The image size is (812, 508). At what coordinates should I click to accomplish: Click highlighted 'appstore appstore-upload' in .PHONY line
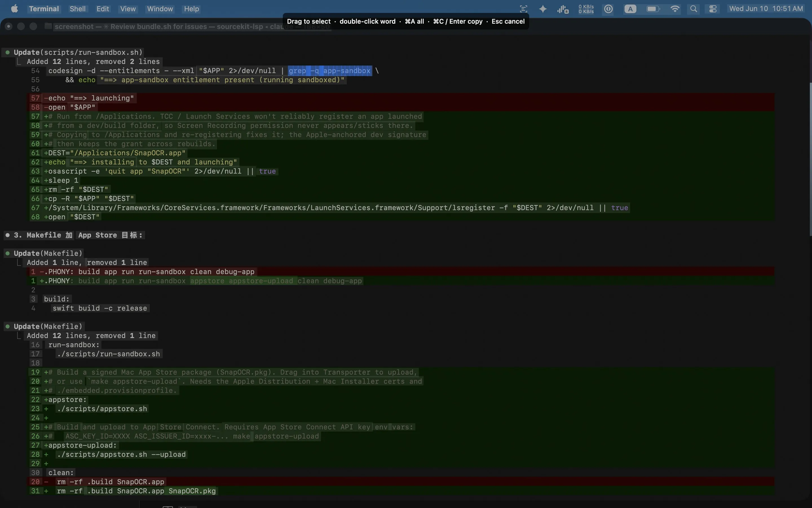(243, 281)
